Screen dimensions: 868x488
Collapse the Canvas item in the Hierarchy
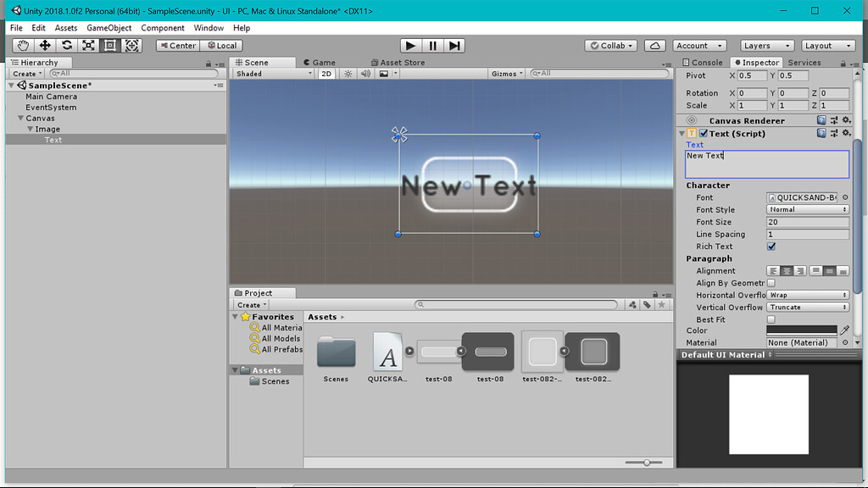tap(19, 119)
